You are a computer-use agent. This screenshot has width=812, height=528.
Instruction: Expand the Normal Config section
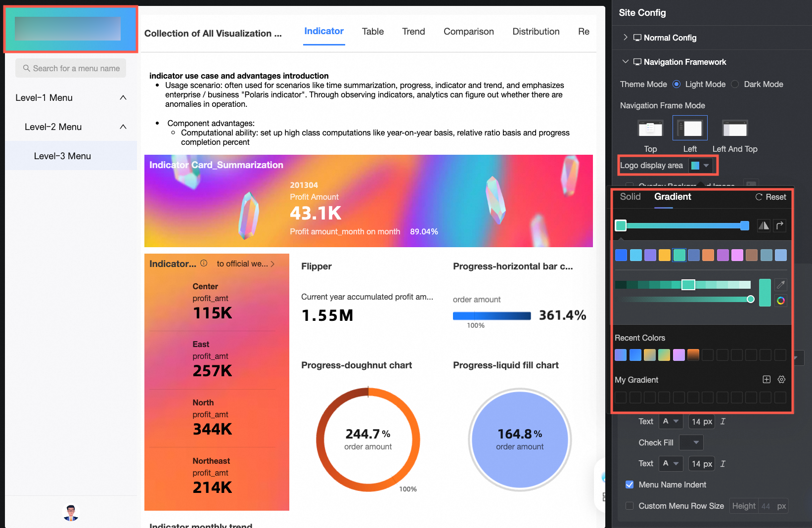pyautogui.click(x=626, y=38)
